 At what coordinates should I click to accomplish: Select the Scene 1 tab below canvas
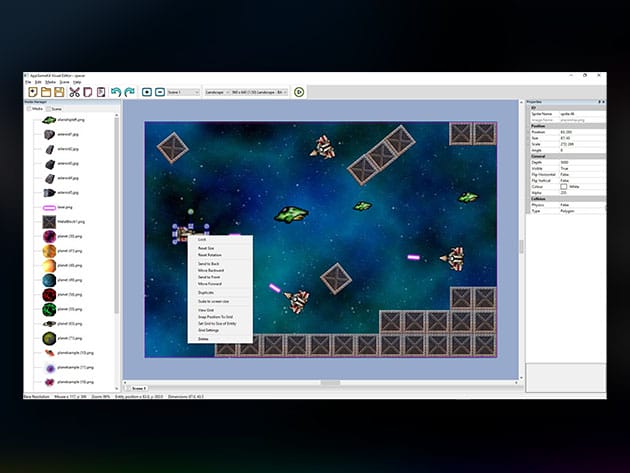[x=138, y=386]
